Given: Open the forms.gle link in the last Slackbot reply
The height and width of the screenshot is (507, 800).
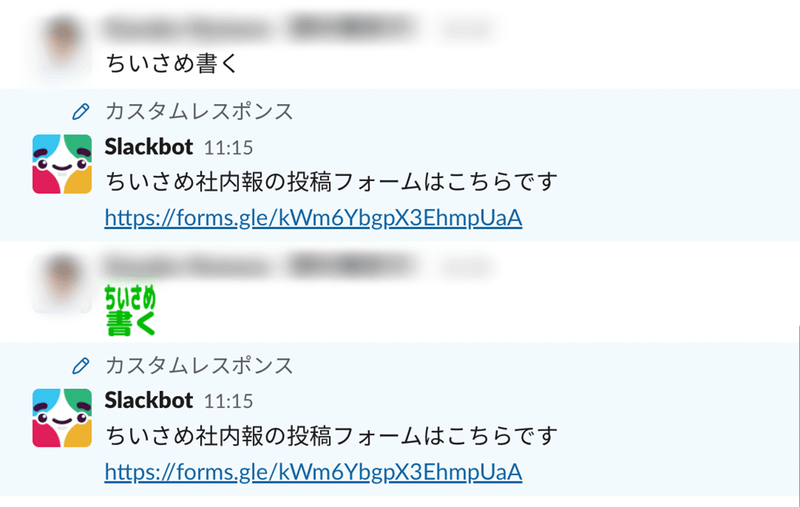Looking at the screenshot, I should [x=313, y=471].
